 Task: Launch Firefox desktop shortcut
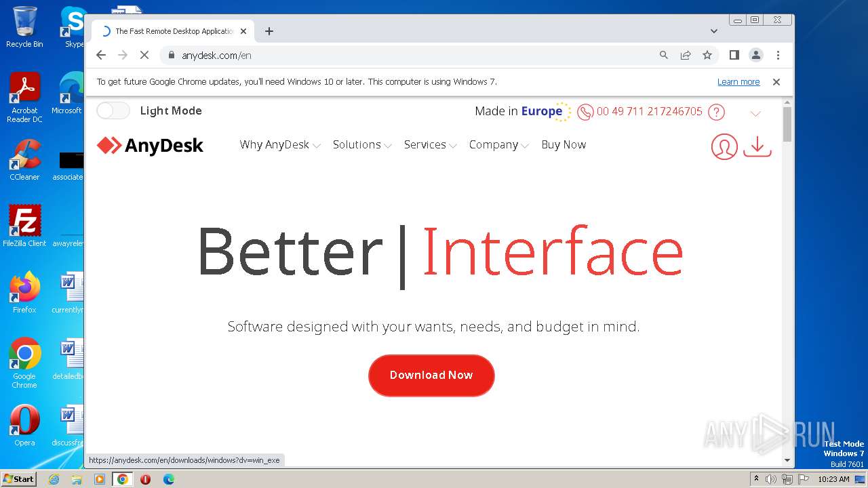(x=24, y=292)
